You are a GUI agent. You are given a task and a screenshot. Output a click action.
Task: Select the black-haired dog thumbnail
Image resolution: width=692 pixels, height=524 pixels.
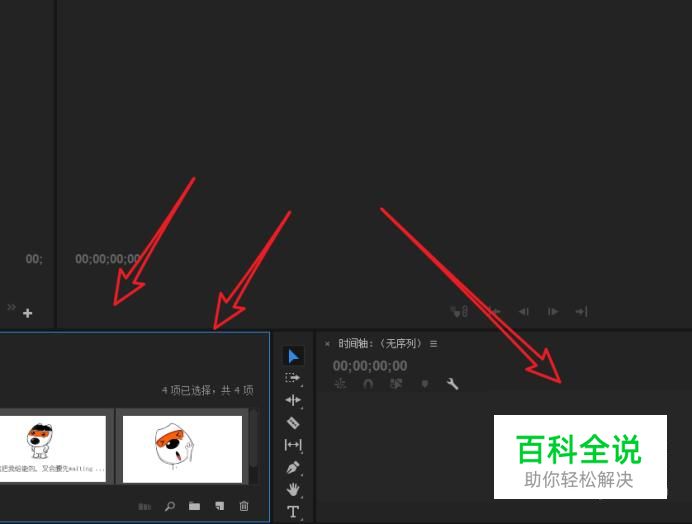(x=53, y=449)
